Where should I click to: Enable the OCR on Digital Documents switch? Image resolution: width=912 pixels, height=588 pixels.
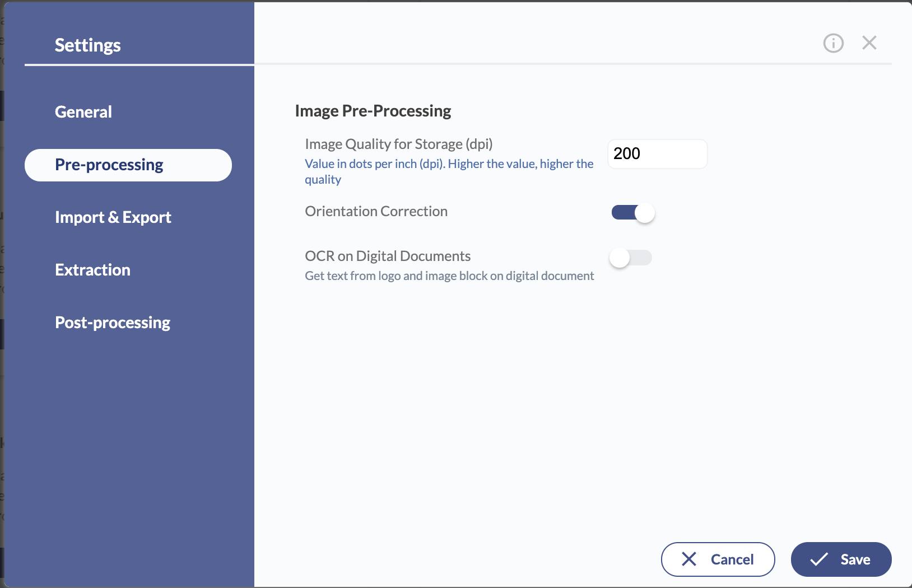tap(631, 258)
